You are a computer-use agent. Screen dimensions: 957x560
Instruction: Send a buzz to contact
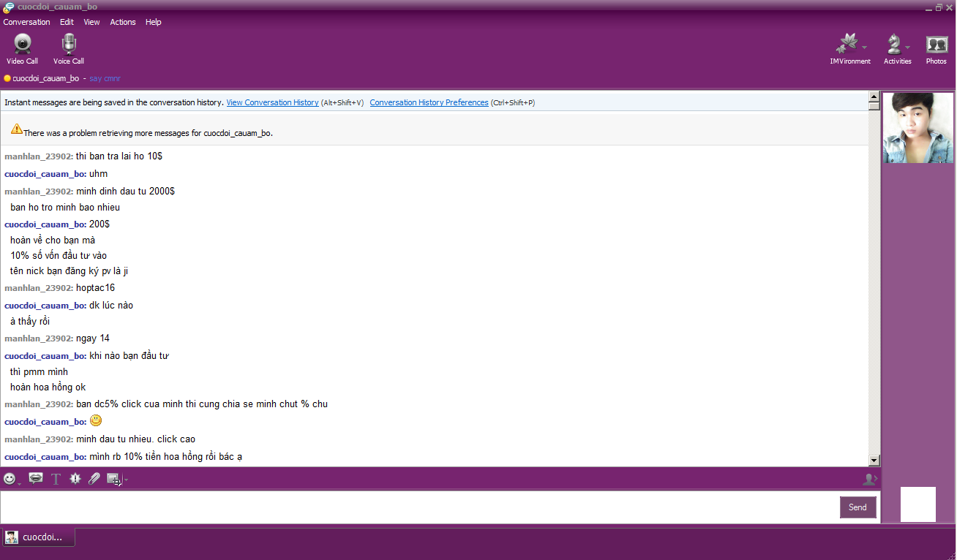click(x=75, y=479)
